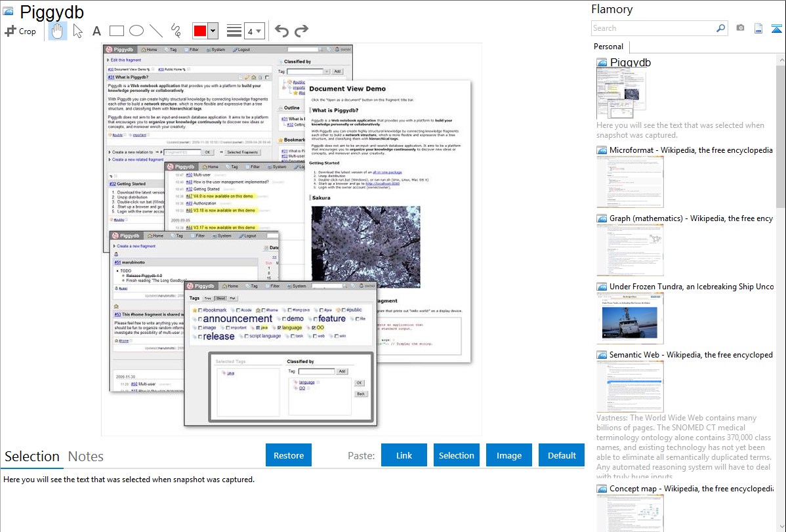Click the camera capture snapshot icon
Image resolution: width=786 pixels, height=532 pixels.
point(740,28)
